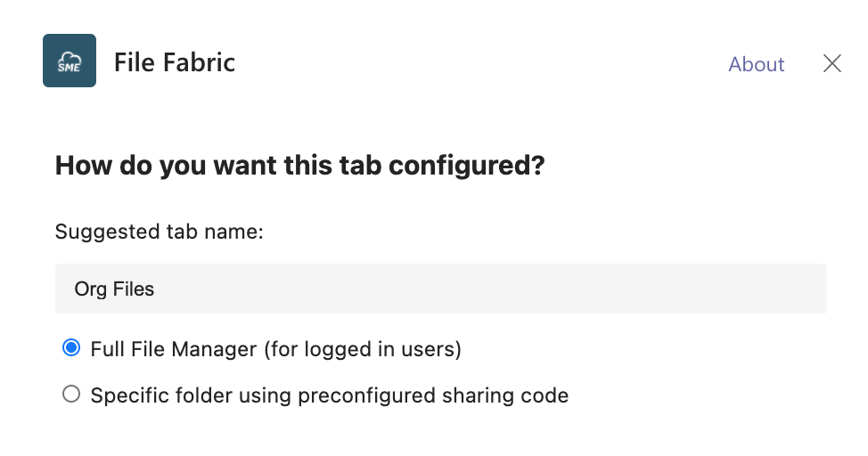
Task: Click the 'Specific folder using preconfigured sharing code' label
Action: pyautogui.click(x=329, y=395)
